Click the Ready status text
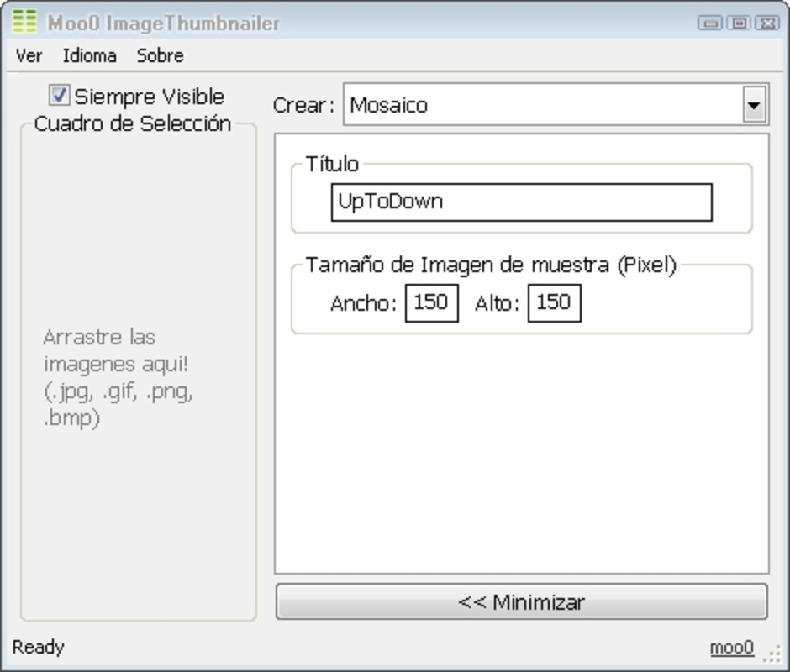Viewport: 790px width, 672px height. pyautogui.click(x=40, y=647)
